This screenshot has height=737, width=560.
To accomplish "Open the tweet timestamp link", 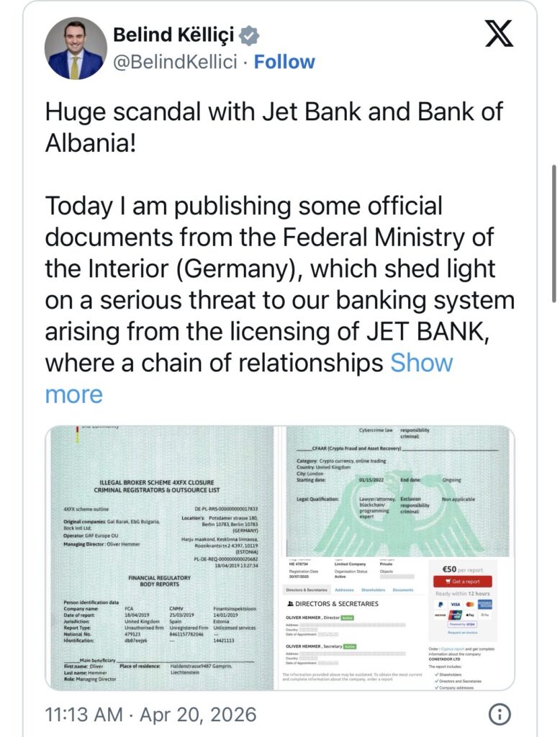I will [x=150, y=715].
